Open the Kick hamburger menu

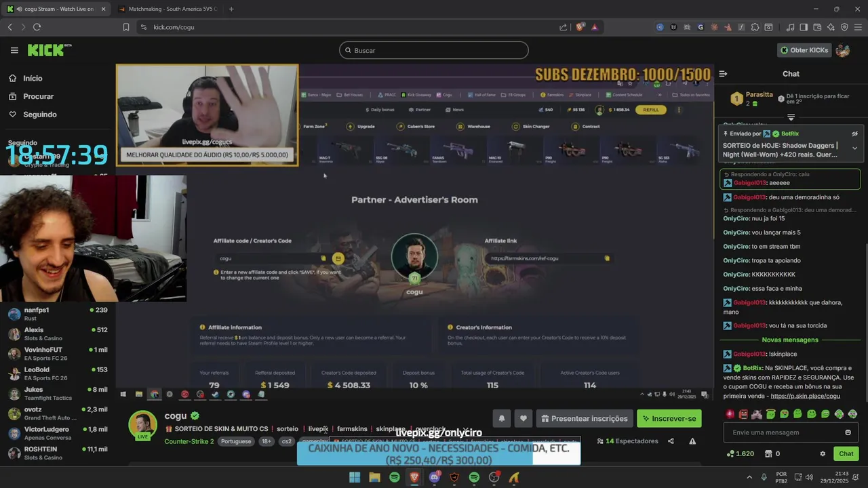coord(14,50)
